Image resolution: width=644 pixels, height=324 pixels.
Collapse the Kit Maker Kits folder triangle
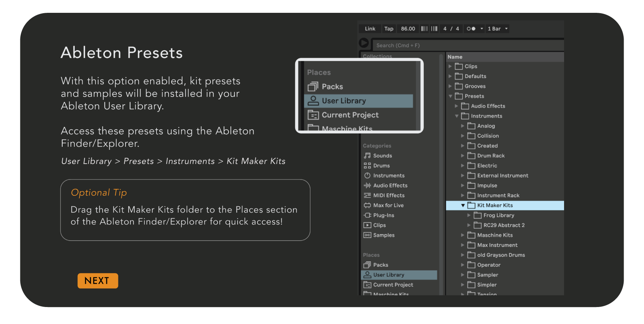463,206
